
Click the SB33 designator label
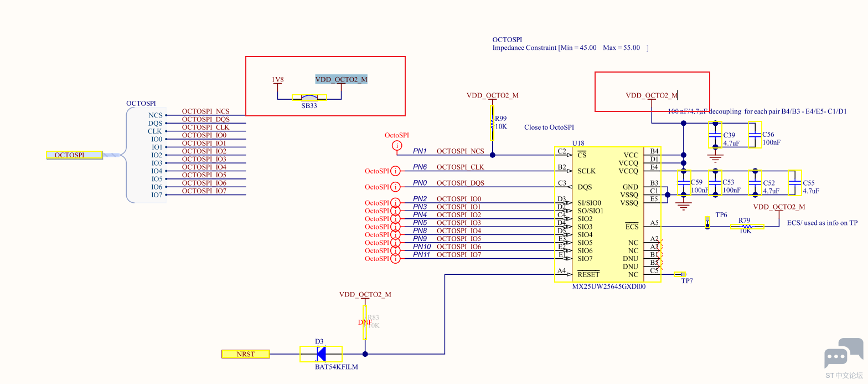point(309,105)
